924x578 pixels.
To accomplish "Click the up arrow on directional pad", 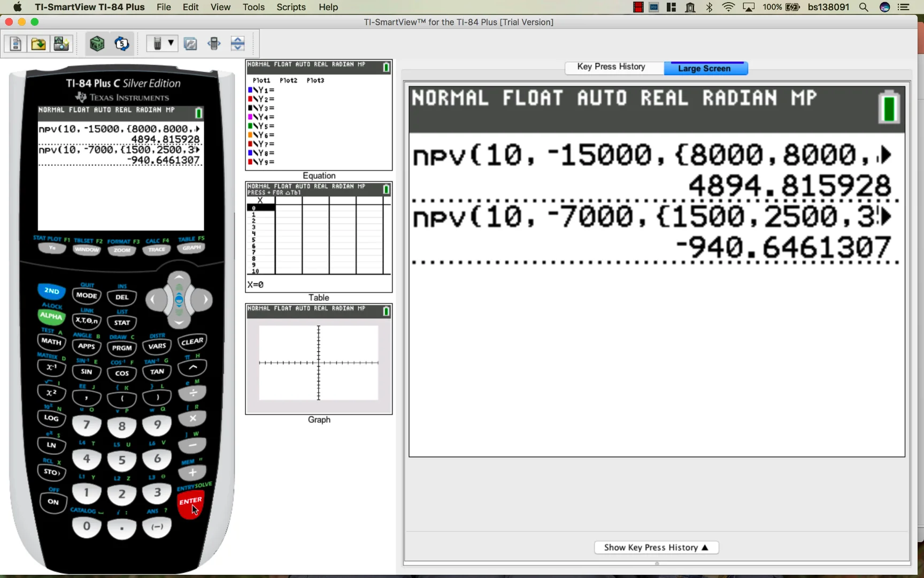I will (x=179, y=279).
